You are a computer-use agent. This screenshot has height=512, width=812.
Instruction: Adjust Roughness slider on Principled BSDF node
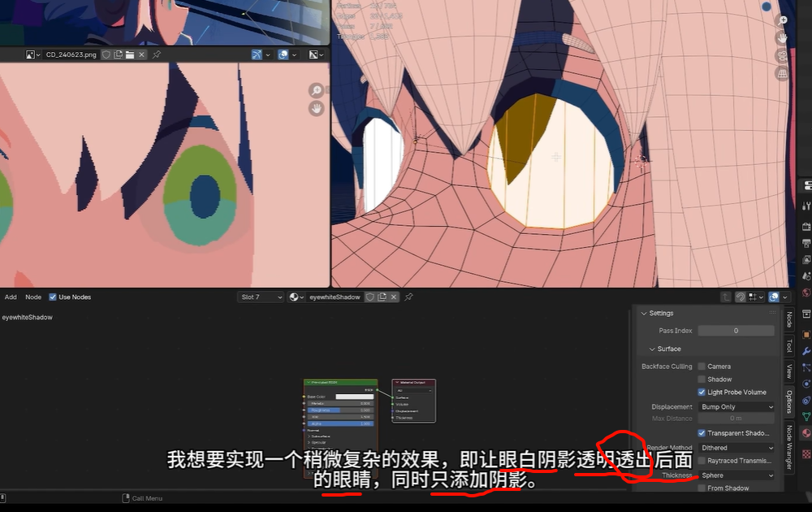coord(340,410)
